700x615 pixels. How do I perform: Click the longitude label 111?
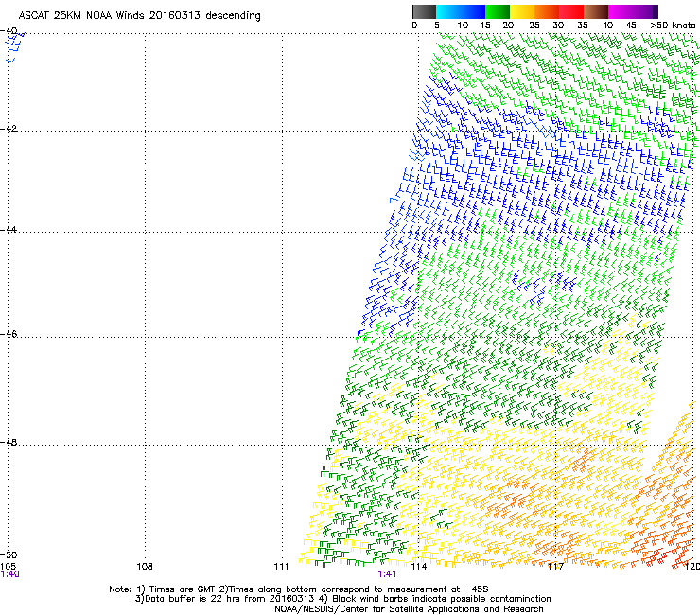[282, 567]
